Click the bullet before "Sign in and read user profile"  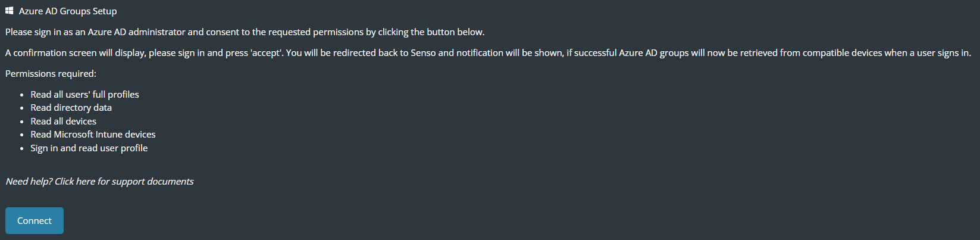pyautogui.click(x=22, y=148)
